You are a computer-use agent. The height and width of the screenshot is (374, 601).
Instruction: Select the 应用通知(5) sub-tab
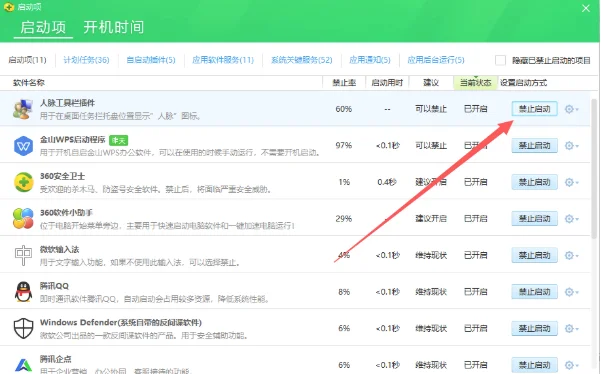[369, 60]
